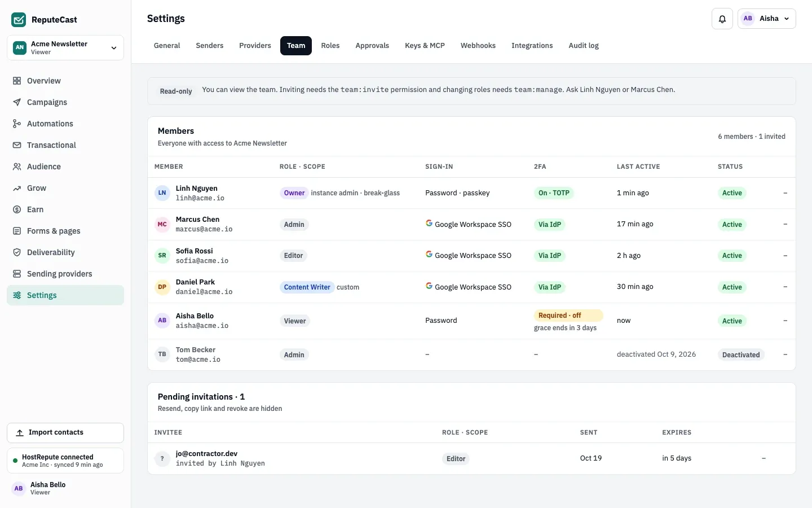Open the notifications bell
This screenshot has width=812, height=508.
tap(722, 19)
